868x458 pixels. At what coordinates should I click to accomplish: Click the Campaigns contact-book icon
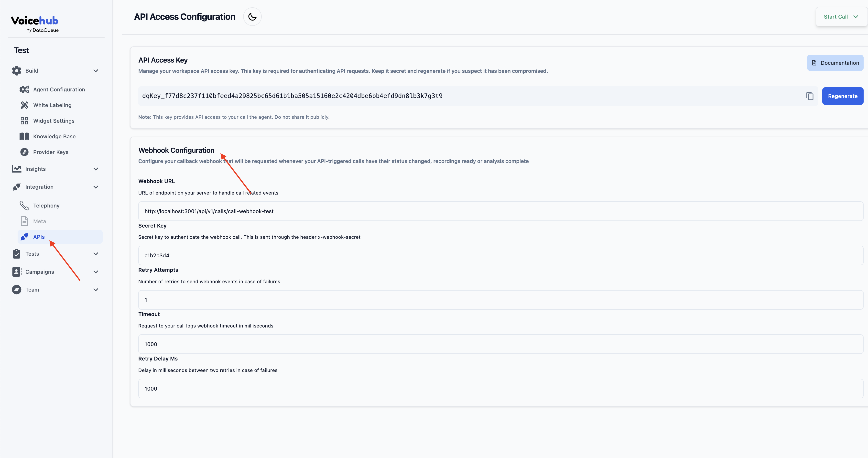[x=17, y=272]
